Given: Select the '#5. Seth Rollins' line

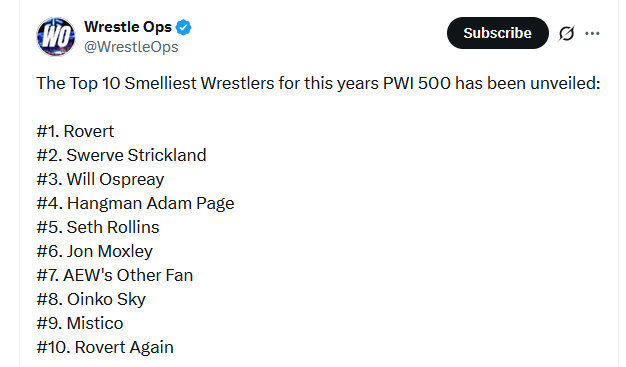Looking at the screenshot, I should coord(98,227).
